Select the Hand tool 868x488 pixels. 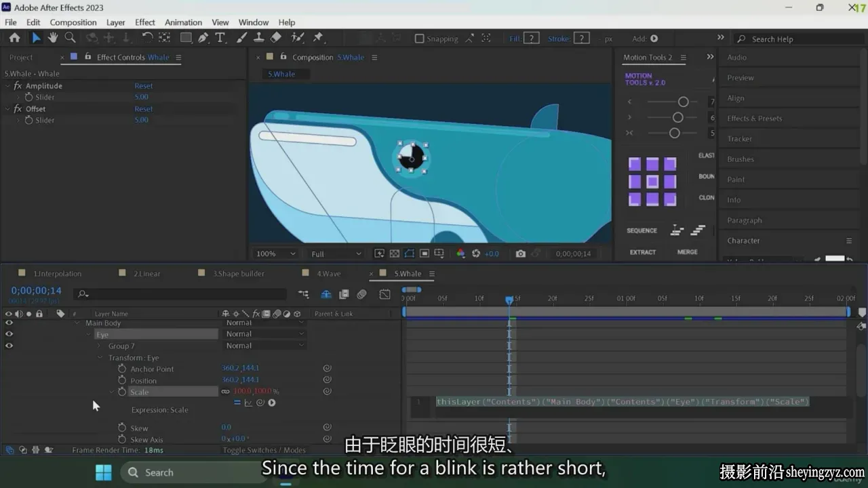tap(53, 38)
